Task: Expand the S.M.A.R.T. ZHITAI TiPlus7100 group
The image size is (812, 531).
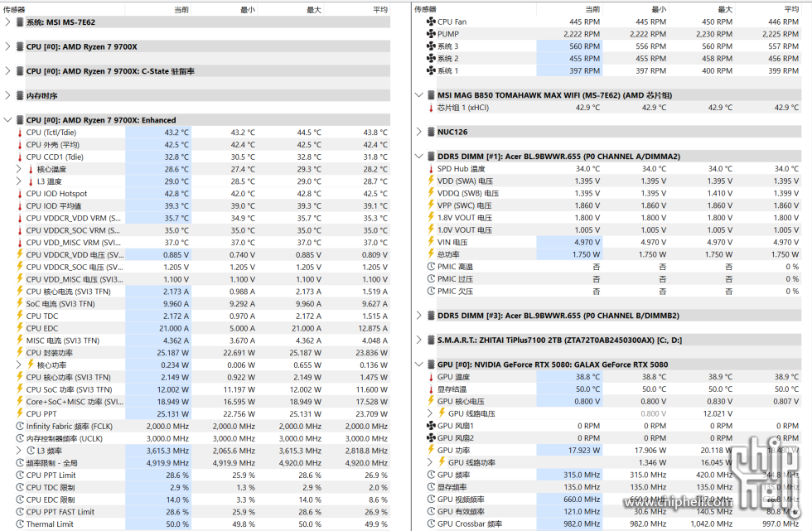Action: coord(419,340)
